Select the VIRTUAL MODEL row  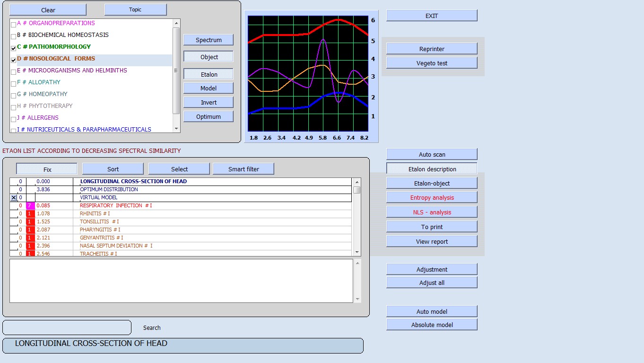[x=181, y=197]
